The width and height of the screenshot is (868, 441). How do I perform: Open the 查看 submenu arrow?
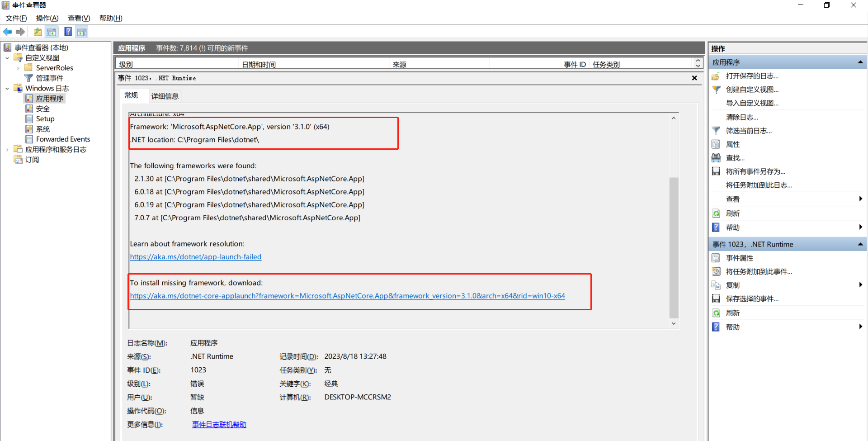click(x=860, y=199)
